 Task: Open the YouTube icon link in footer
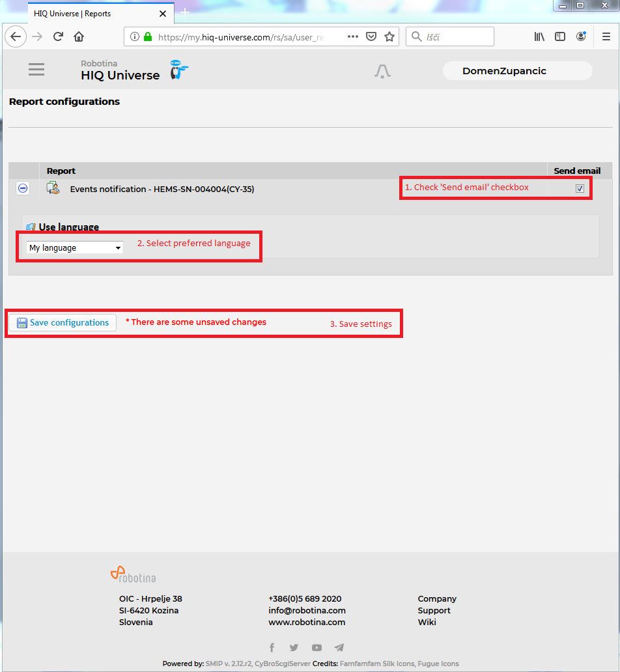point(317,647)
